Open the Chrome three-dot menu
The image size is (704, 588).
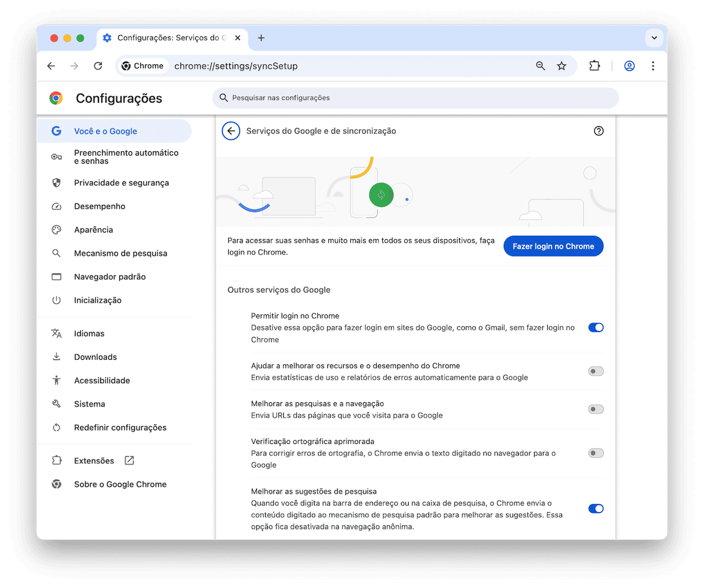[x=653, y=66]
